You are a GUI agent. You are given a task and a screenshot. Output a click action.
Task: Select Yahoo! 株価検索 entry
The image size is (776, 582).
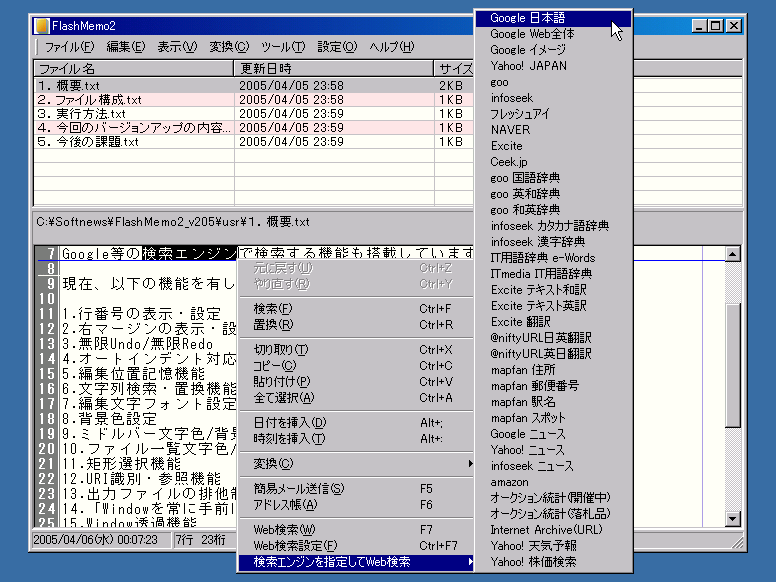(553, 562)
